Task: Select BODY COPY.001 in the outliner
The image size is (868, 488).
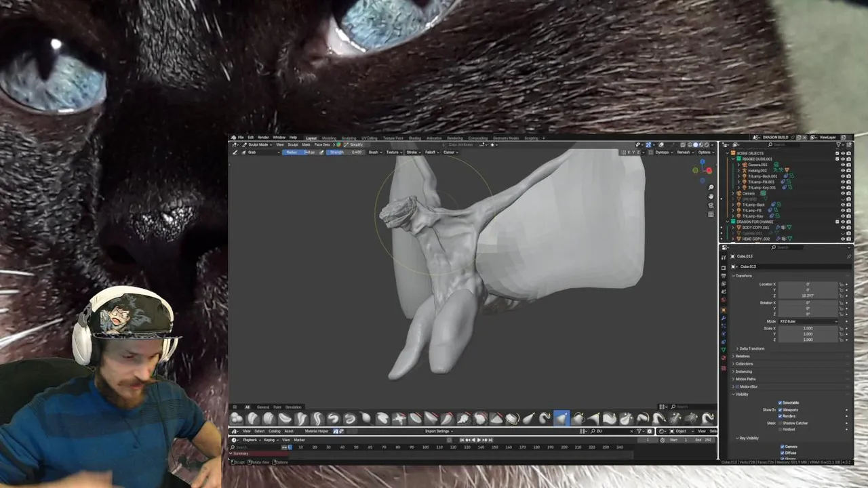Action: click(755, 228)
